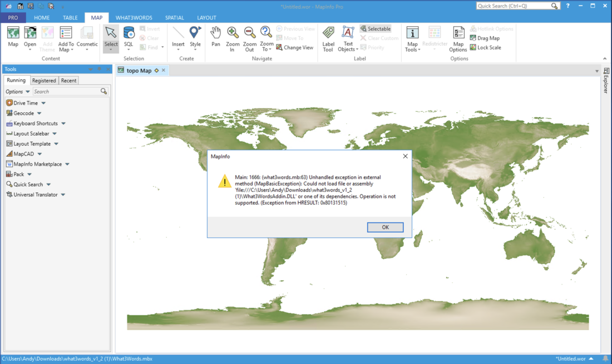Collapse the ribbon with the chevron
The width and height of the screenshot is (612, 364).
tap(605, 59)
